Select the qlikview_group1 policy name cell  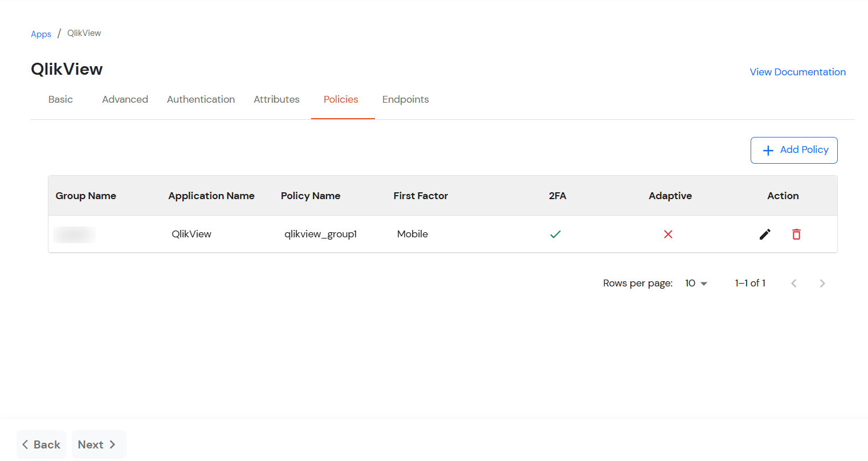[320, 234]
